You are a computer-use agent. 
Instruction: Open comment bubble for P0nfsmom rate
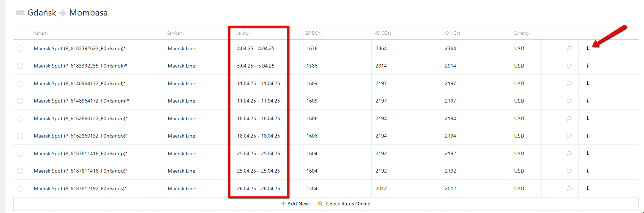click(x=569, y=101)
